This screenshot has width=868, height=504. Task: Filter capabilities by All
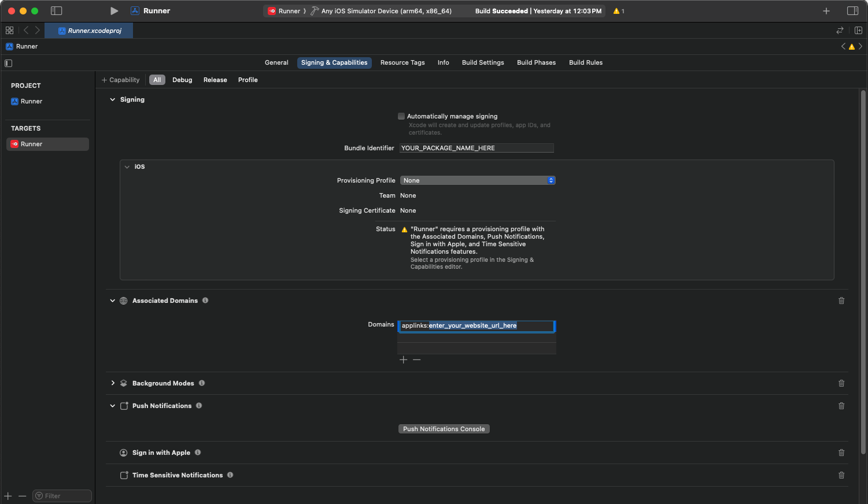(157, 80)
